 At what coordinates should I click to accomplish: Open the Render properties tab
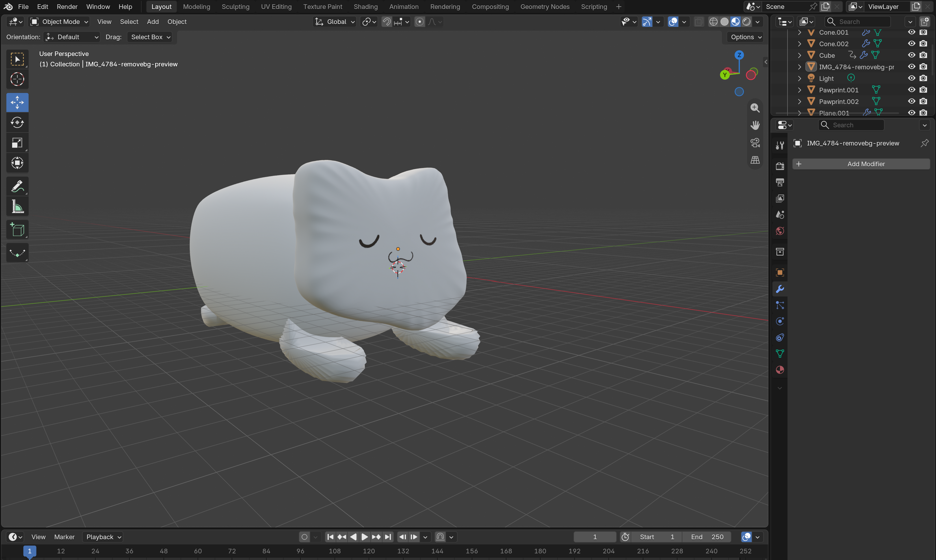click(780, 166)
